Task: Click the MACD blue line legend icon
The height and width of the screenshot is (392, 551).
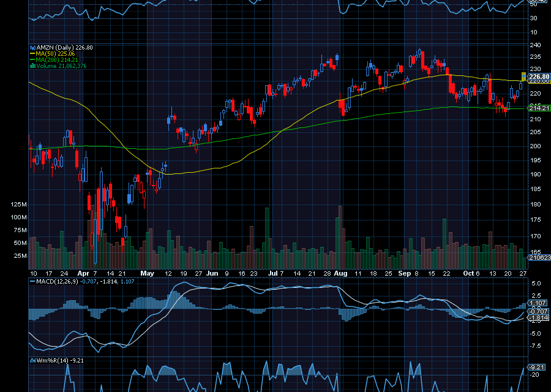Action: pos(32,281)
